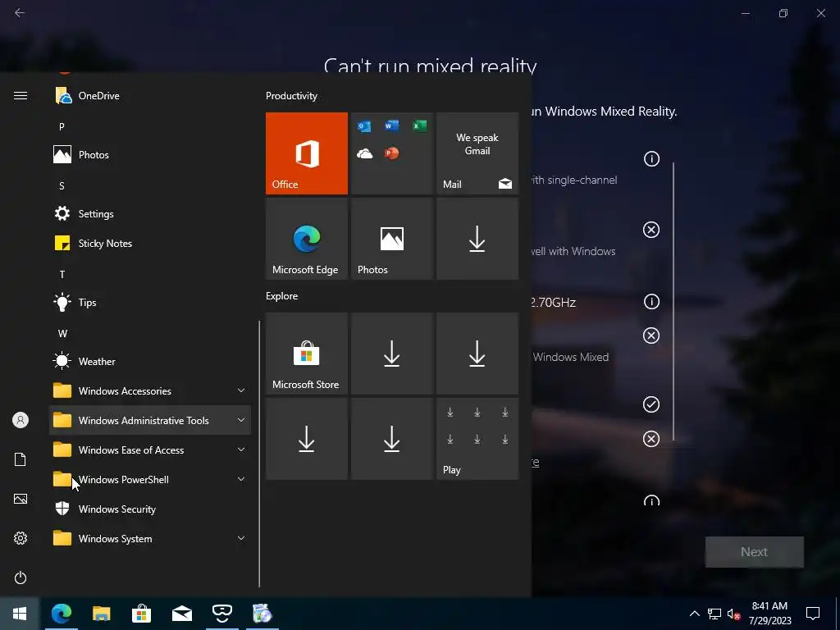
Task: Open the Pictures shortcut in Start sidebar
Action: click(21, 499)
